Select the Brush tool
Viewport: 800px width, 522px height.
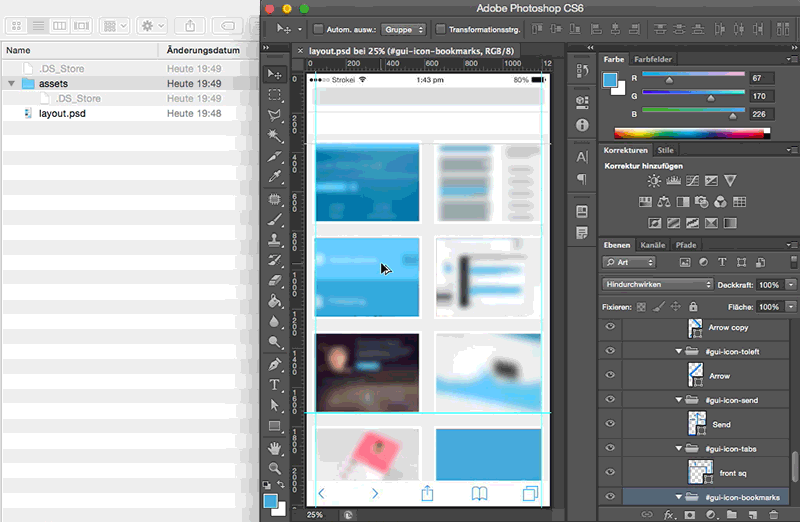[274, 220]
